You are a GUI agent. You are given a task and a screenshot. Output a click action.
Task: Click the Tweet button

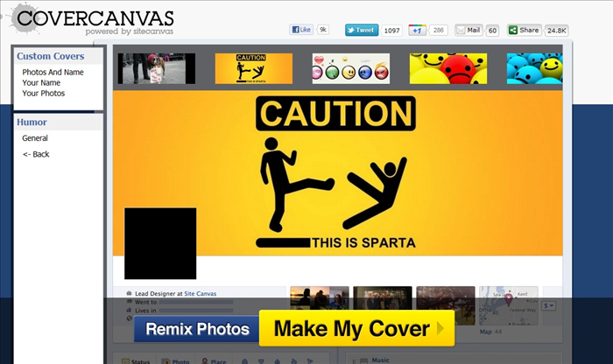[362, 30]
